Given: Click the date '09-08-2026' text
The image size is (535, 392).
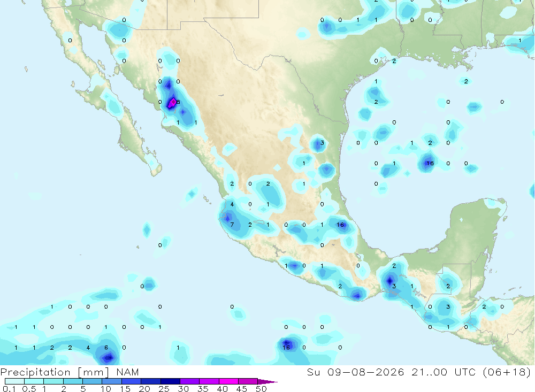Looking at the screenshot, I should pos(366,372).
